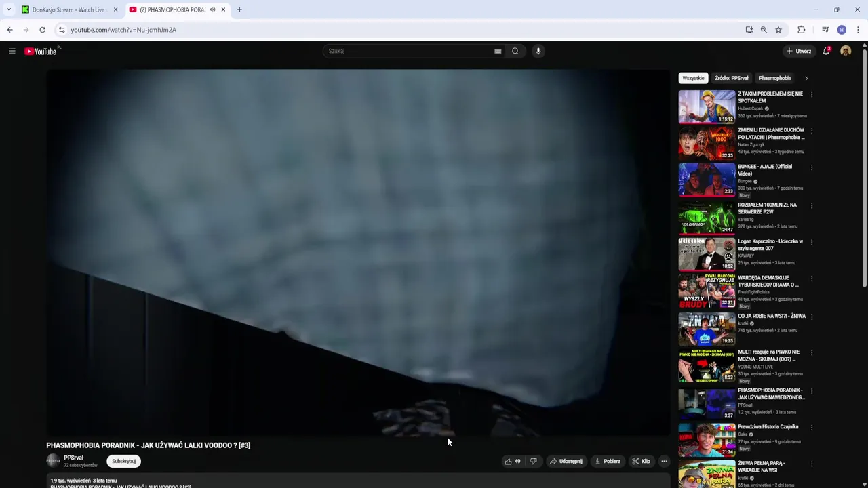Open Logan Kapuczino - Ucieczka title
This screenshot has height=488, width=868.
click(x=770, y=245)
